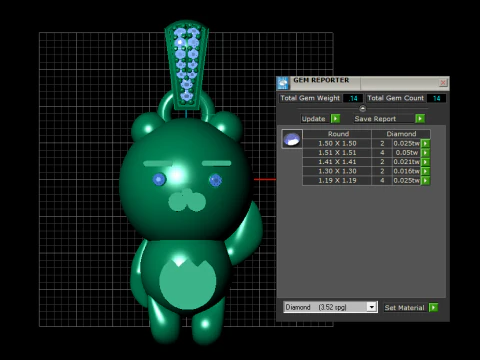480x360 pixels.
Task: Click green arrow for 1.19 X 1.19 row
Action: click(425, 181)
